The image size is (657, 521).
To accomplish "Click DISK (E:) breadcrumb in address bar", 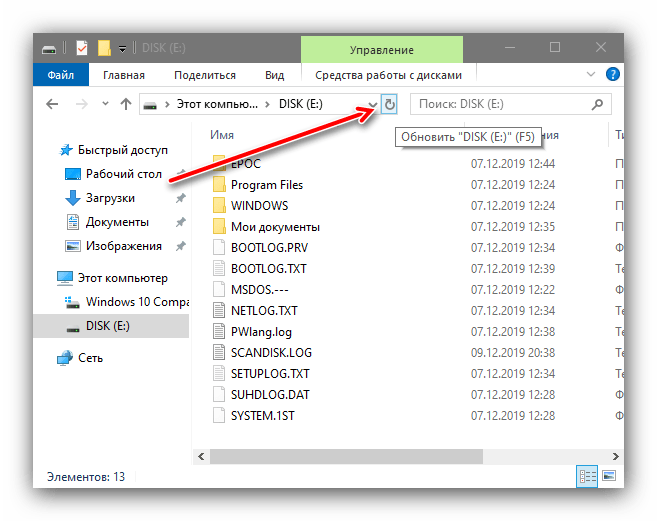I will coord(301,104).
